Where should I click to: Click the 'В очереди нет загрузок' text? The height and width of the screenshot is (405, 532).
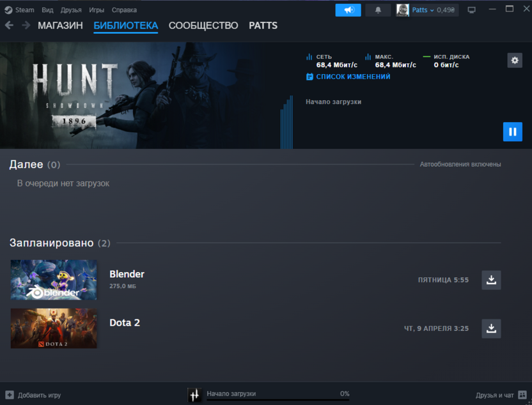pyautogui.click(x=63, y=183)
